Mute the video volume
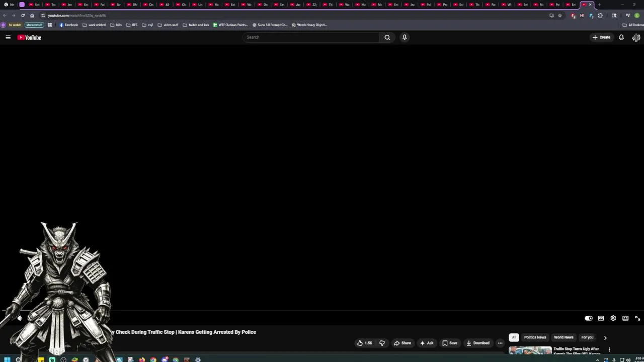This screenshot has width=644, height=362. click(20, 318)
